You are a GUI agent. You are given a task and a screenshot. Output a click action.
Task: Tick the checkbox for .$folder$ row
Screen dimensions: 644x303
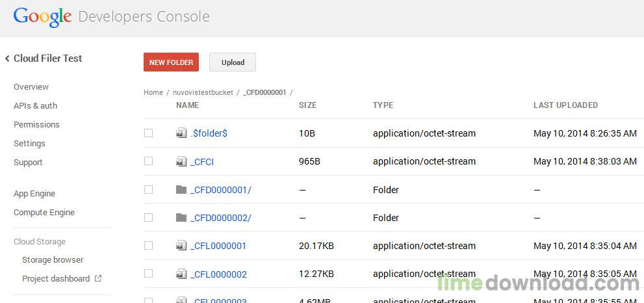click(148, 133)
